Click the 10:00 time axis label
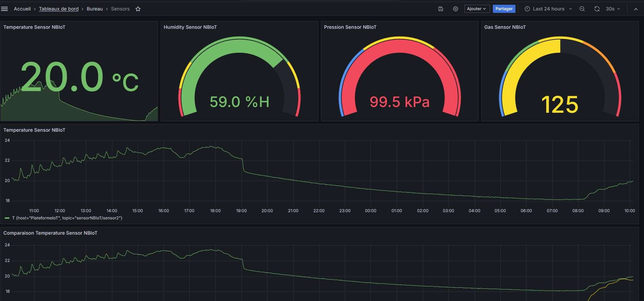 point(629,211)
